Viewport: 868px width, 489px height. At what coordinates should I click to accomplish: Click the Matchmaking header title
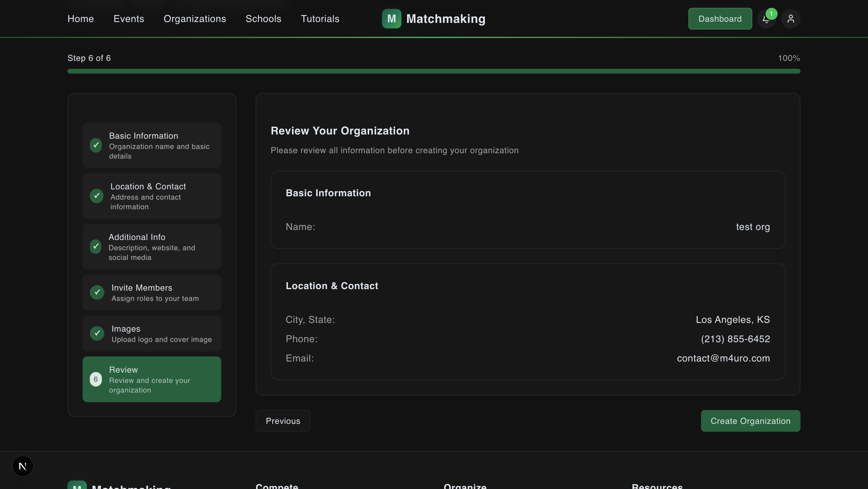coord(446,19)
